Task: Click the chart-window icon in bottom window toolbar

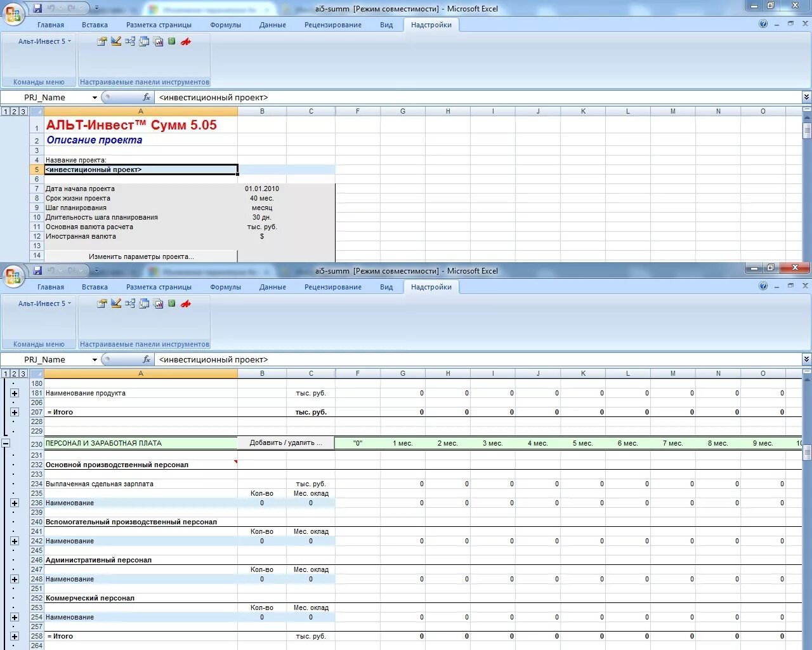Action: click(x=159, y=303)
